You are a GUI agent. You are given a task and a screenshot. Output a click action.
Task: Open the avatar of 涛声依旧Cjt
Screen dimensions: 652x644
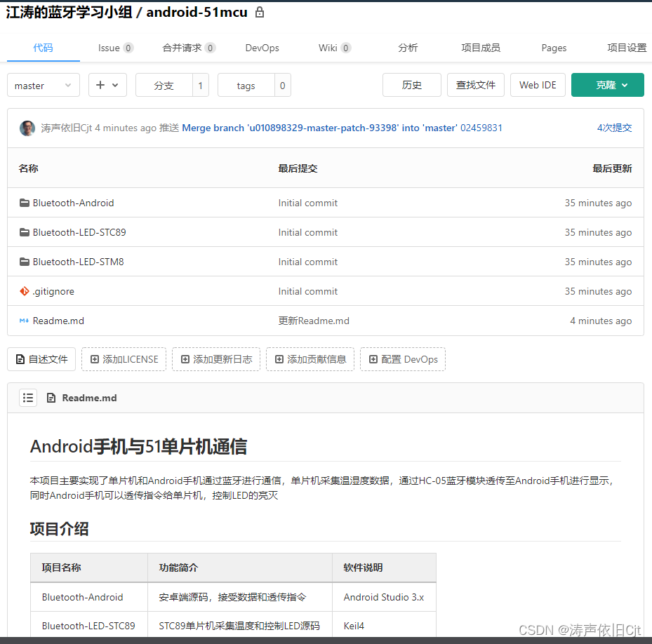27,128
